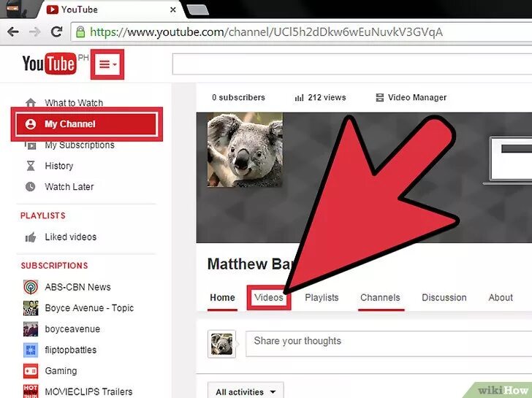
Task: Click the browser forward arrow
Action: 34,32
